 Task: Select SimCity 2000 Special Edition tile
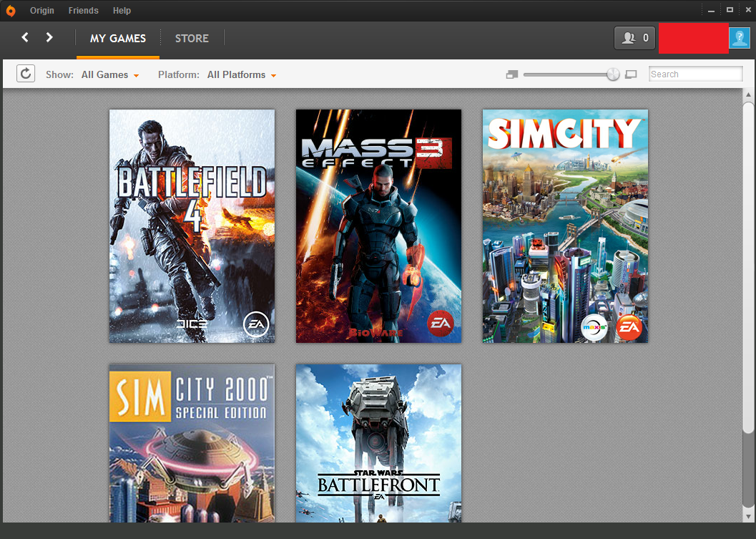pyautogui.click(x=192, y=444)
